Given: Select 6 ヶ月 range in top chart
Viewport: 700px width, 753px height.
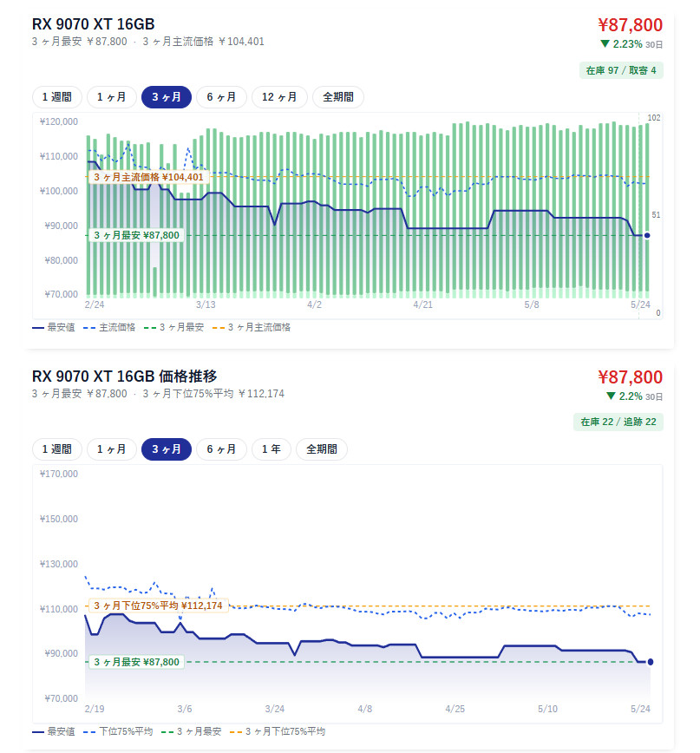Looking at the screenshot, I should (x=221, y=97).
